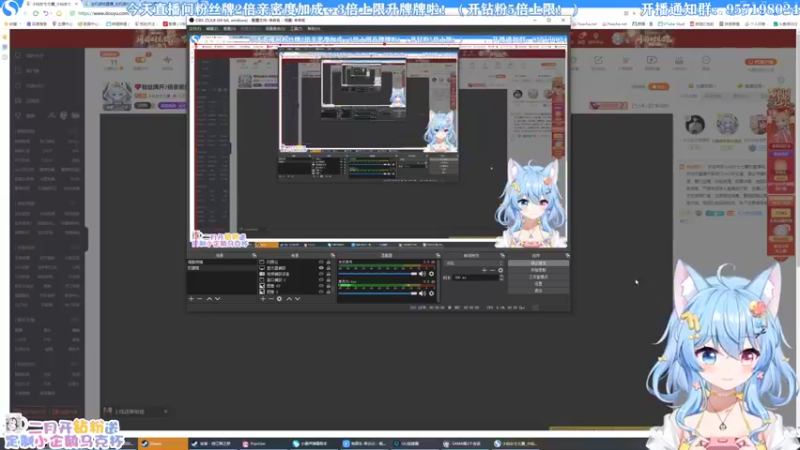The width and height of the screenshot is (800, 450).
Task: Toggle visibility of first source row
Action: (x=321, y=262)
